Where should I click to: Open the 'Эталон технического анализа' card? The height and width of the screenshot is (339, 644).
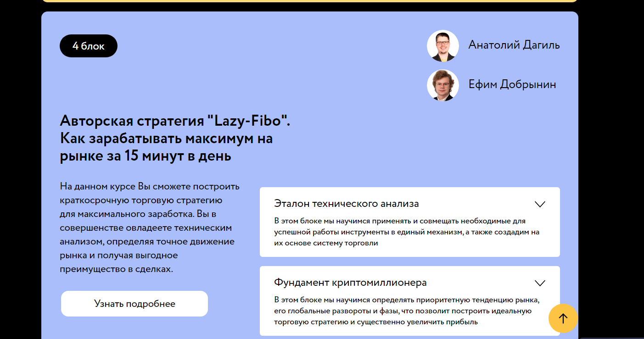coord(409,222)
